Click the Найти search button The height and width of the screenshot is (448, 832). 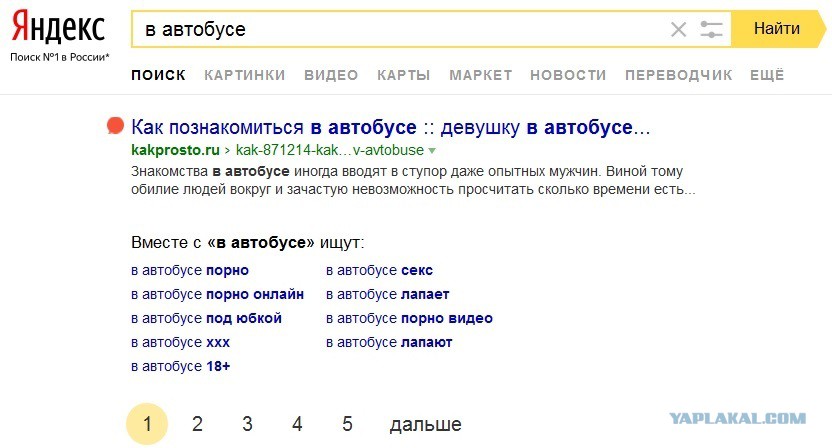coord(778,29)
